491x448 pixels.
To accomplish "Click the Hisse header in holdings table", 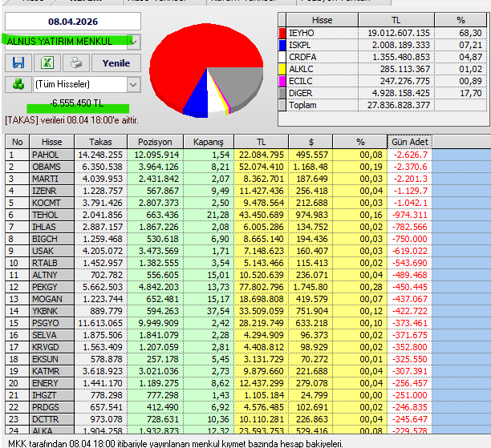I will click(51, 142).
